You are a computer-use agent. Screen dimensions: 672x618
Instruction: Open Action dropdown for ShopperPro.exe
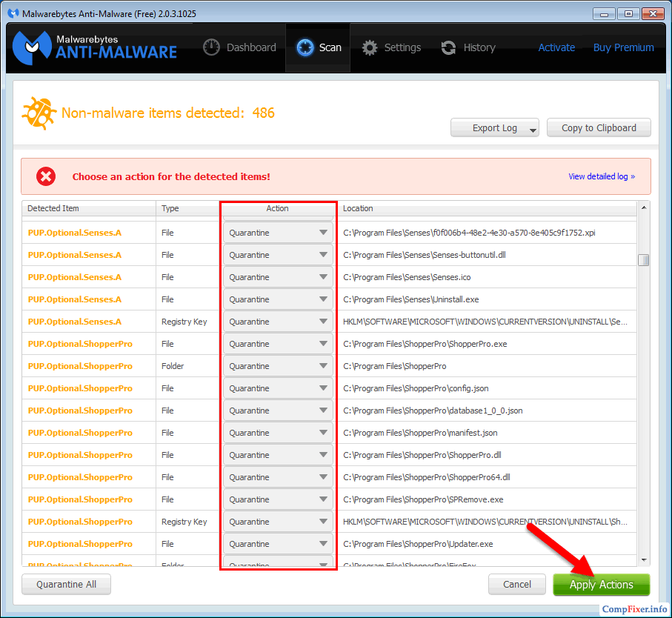(x=279, y=344)
